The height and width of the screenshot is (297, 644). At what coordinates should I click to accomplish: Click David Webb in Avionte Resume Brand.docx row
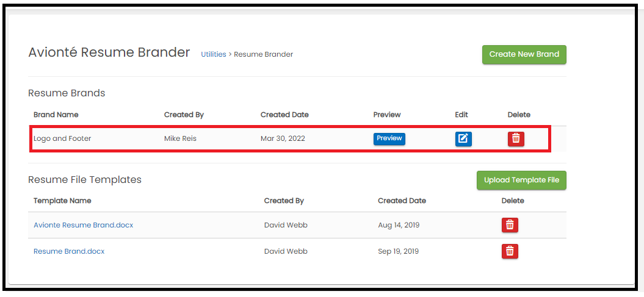click(286, 225)
